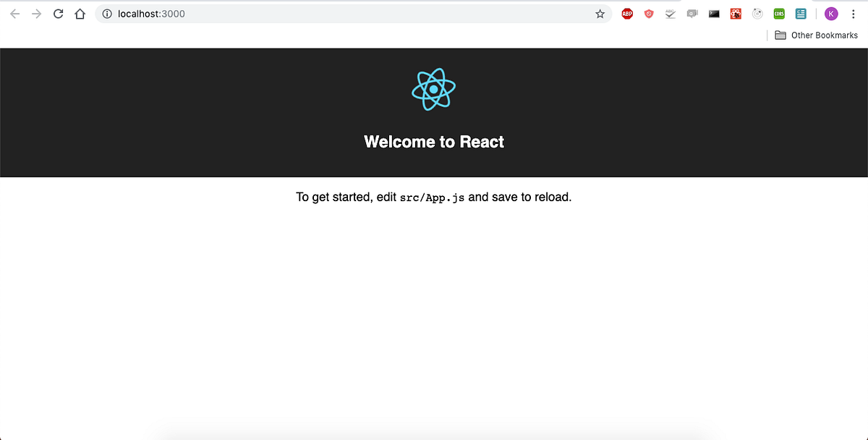Open the green CORS extension
Image resolution: width=868 pixels, height=440 pixels.
coord(779,13)
